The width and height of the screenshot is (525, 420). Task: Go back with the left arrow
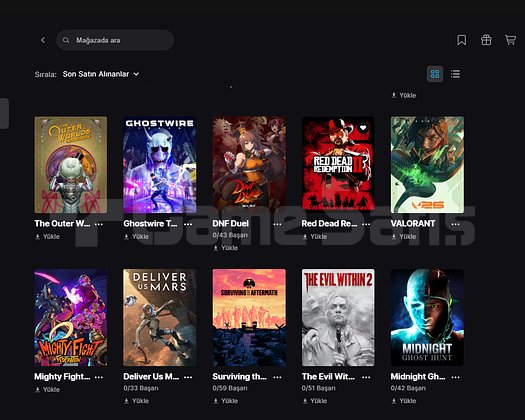pos(43,40)
